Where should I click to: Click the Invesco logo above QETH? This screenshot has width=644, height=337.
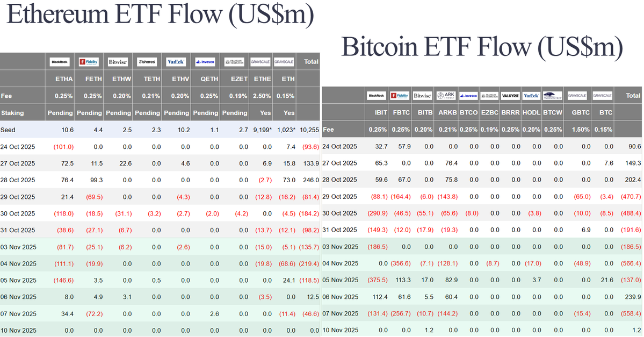pyautogui.click(x=205, y=62)
